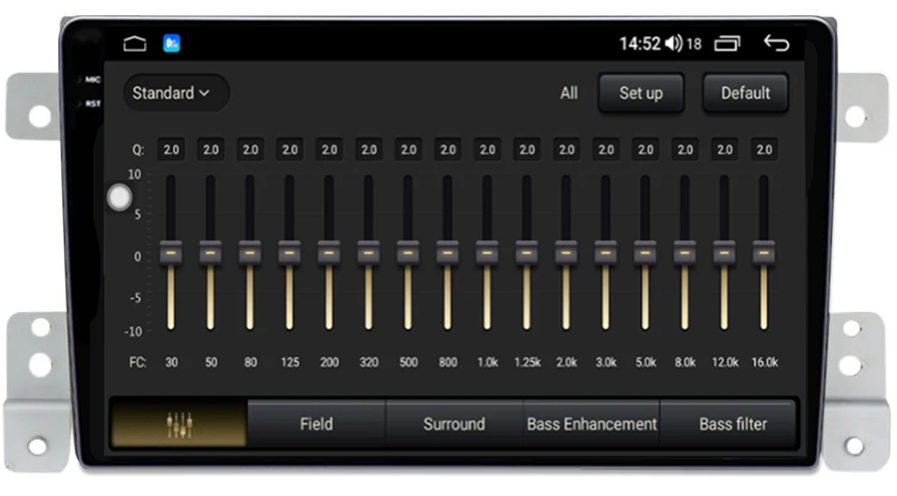
Task: Tap the round floating assistive button
Action: 119,197
